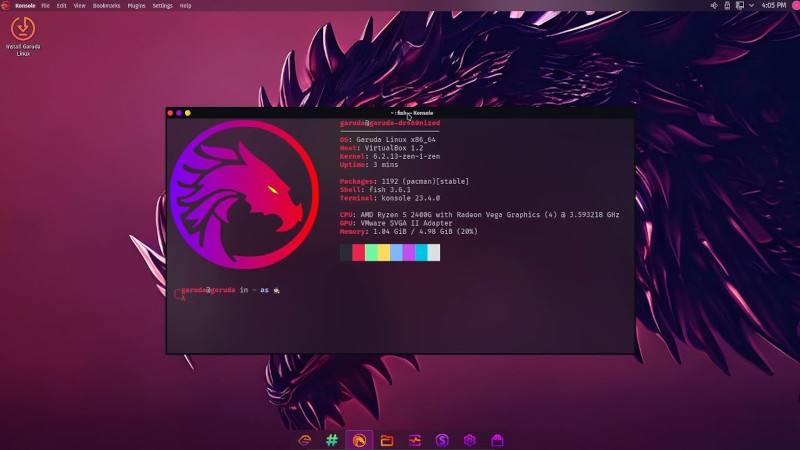Click the Garuda dragon logo in terminal
800x450 pixels.
coord(244,194)
